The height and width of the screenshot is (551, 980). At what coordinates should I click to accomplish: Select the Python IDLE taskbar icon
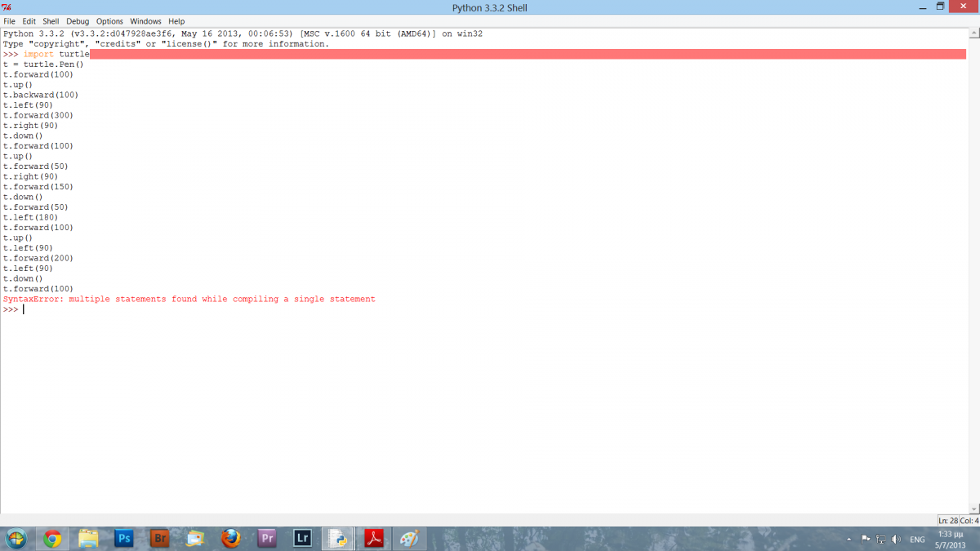point(338,539)
